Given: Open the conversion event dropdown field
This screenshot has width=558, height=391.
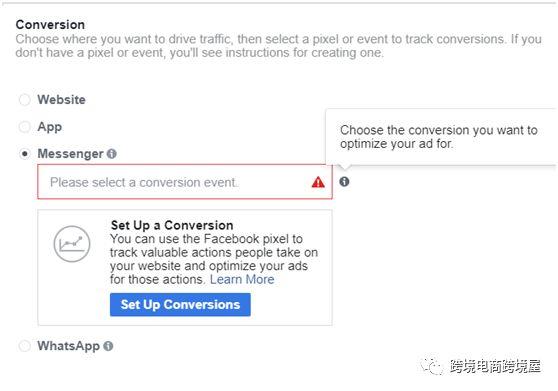Looking at the screenshot, I should click(185, 182).
